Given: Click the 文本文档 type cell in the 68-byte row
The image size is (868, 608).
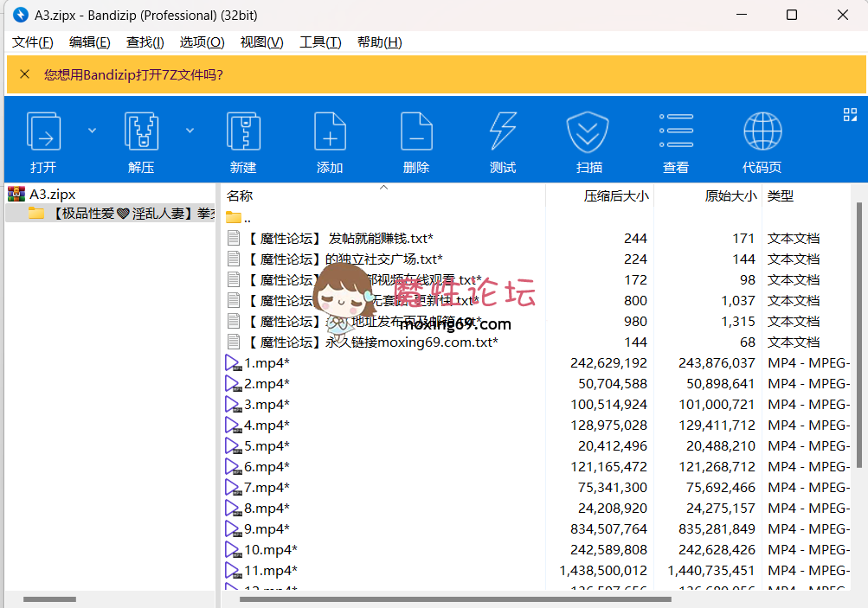Looking at the screenshot, I should (x=794, y=342).
